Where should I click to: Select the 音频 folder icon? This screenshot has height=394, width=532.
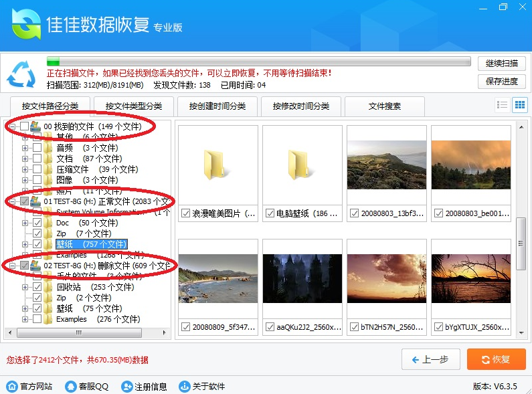[x=48, y=148]
